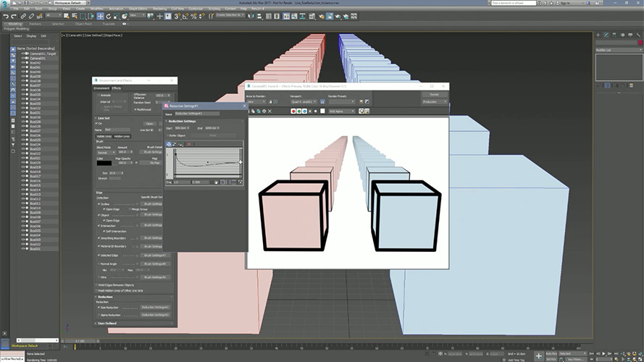Click the move-keys tool in curve editor
Viewport: 644px width, 362px height.
pyautogui.click(x=169, y=144)
